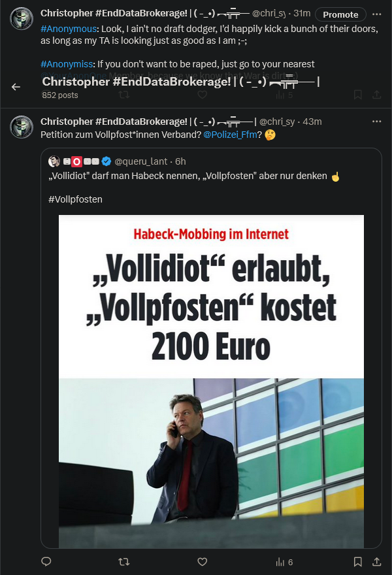The height and width of the screenshot is (575, 392).
Task: Open more options on the 31m post
Action: tap(376, 14)
